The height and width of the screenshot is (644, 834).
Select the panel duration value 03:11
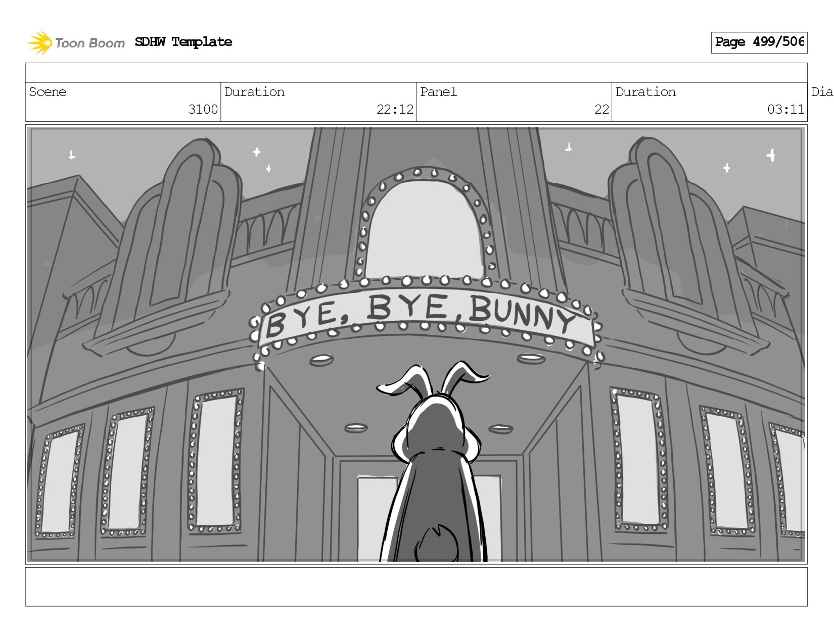pyautogui.click(x=785, y=109)
